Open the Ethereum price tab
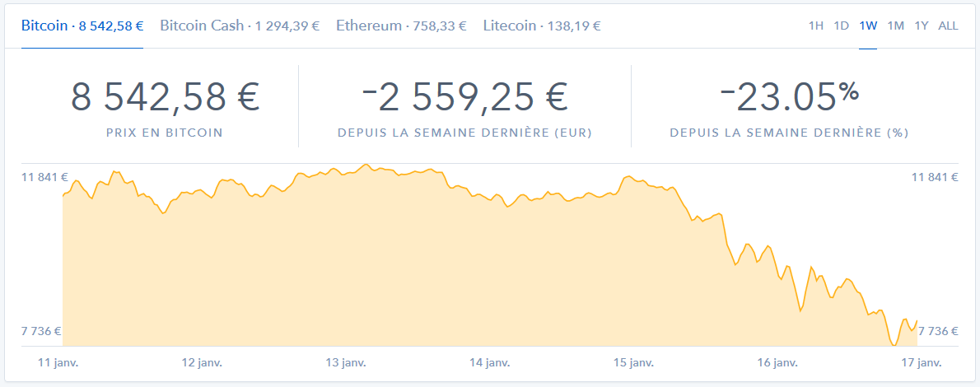The image size is (980, 387). point(401,26)
